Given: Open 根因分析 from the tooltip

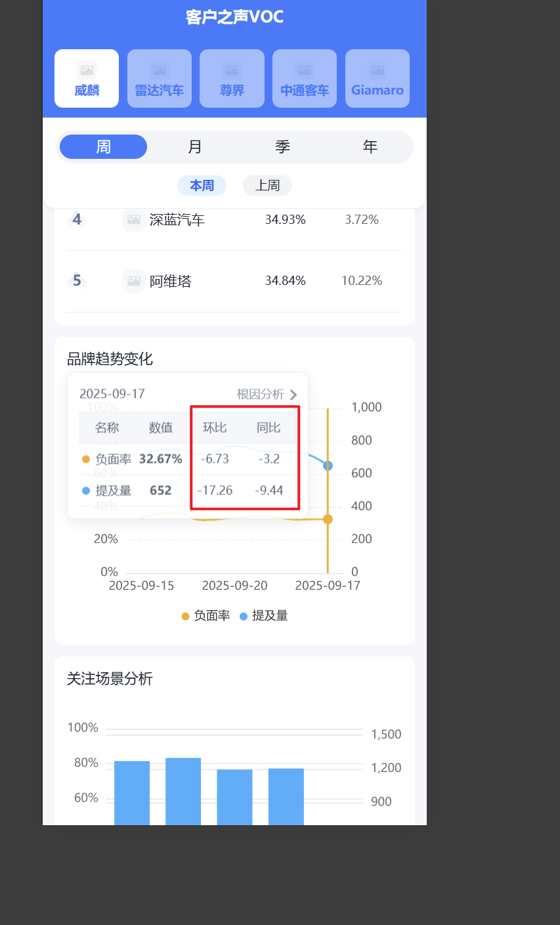Looking at the screenshot, I should point(261,394).
